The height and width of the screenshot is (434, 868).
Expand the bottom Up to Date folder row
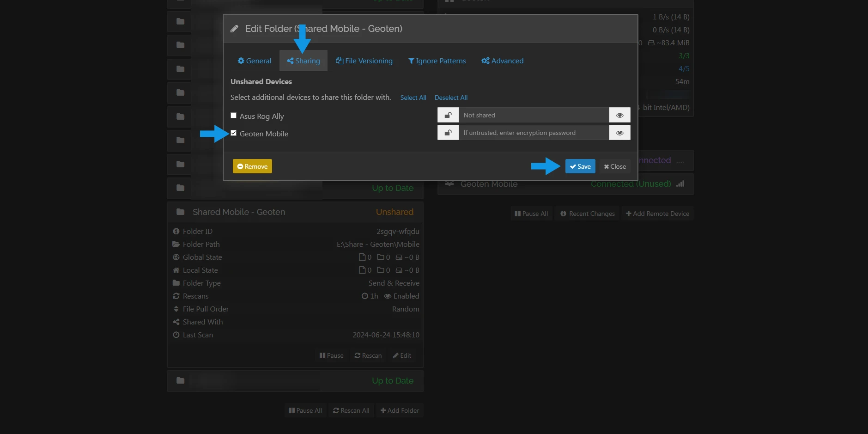tap(295, 381)
